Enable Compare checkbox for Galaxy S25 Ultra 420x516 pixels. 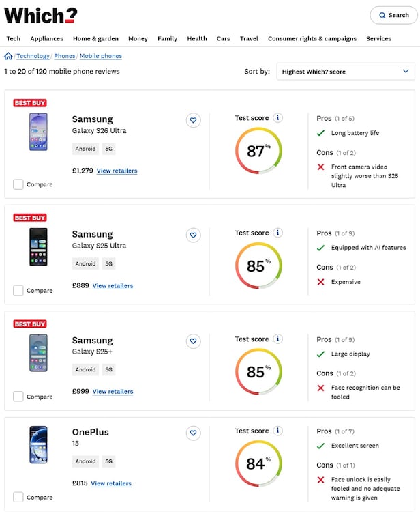(18, 290)
